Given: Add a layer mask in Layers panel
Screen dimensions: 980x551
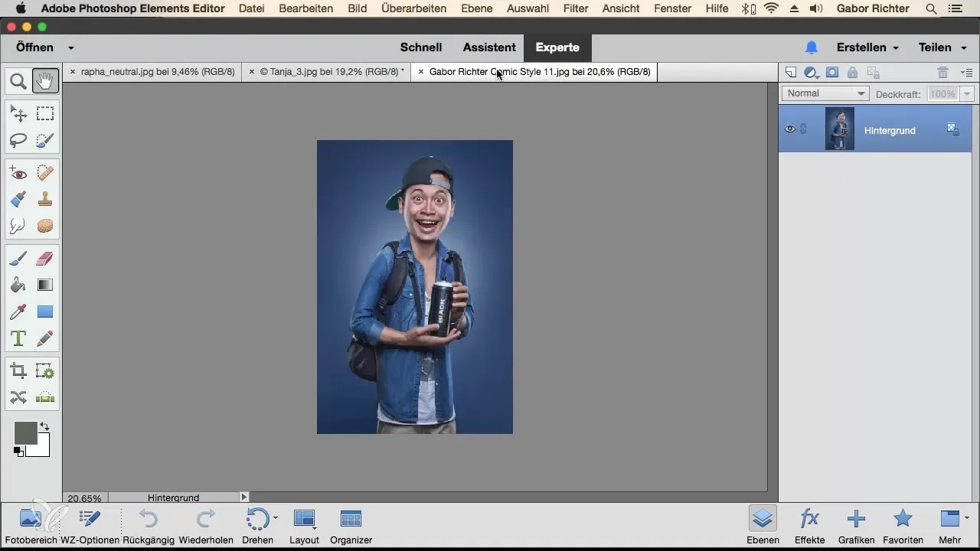Looking at the screenshot, I should click(832, 73).
